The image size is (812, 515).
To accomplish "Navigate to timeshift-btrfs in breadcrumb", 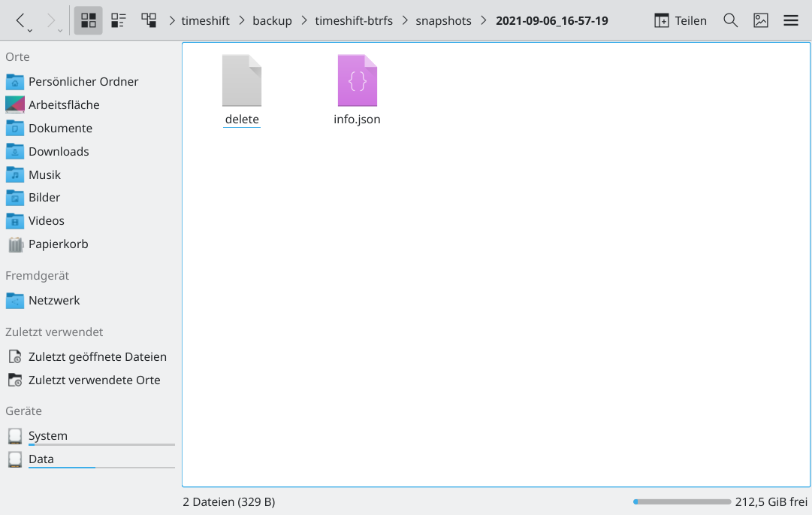I will 354,21.
